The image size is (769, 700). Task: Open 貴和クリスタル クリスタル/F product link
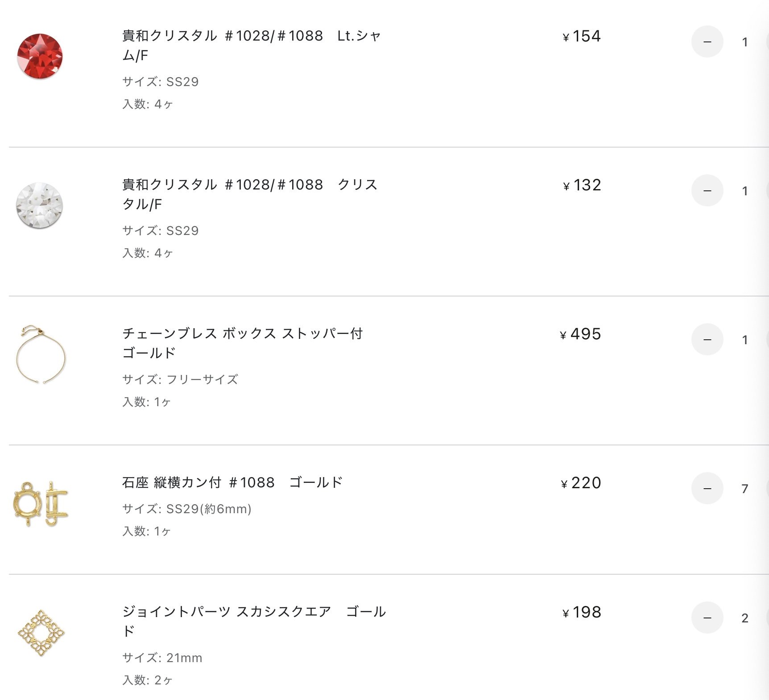pos(250,194)
